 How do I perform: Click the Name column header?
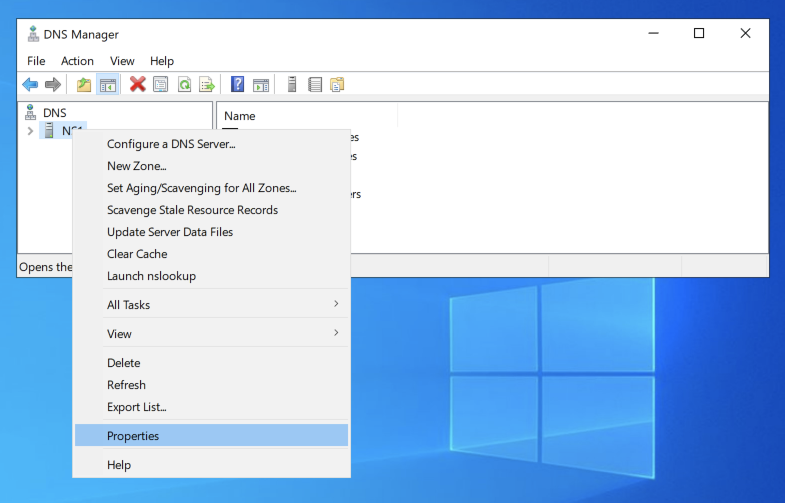click(x=240, y=116)
